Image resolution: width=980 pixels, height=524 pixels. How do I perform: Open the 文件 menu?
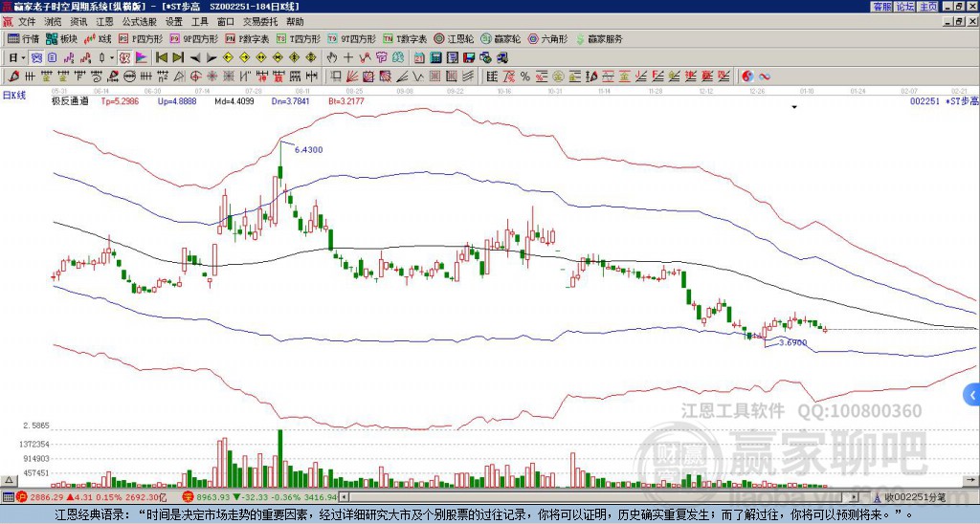tap(27, 22)
